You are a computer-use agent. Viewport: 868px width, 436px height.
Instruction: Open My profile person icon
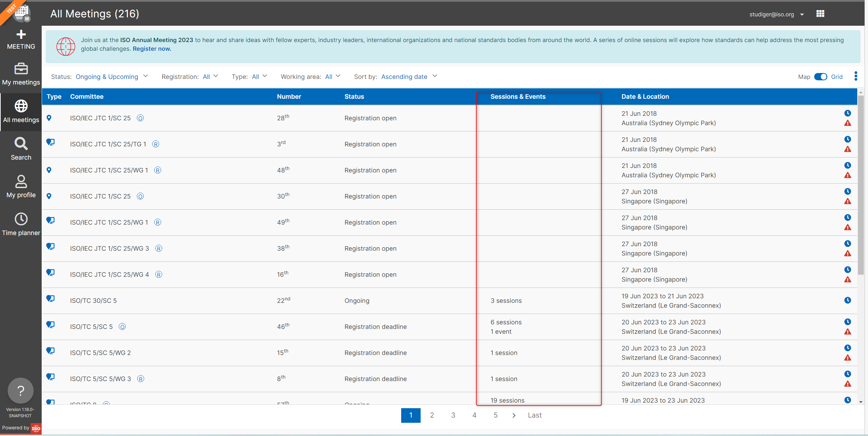click(21, 181)
